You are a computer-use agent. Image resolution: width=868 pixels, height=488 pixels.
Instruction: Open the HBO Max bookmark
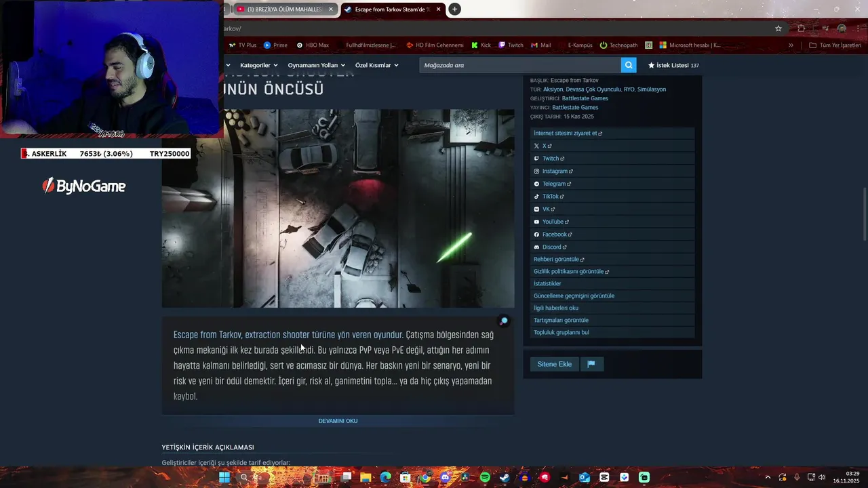312,45
